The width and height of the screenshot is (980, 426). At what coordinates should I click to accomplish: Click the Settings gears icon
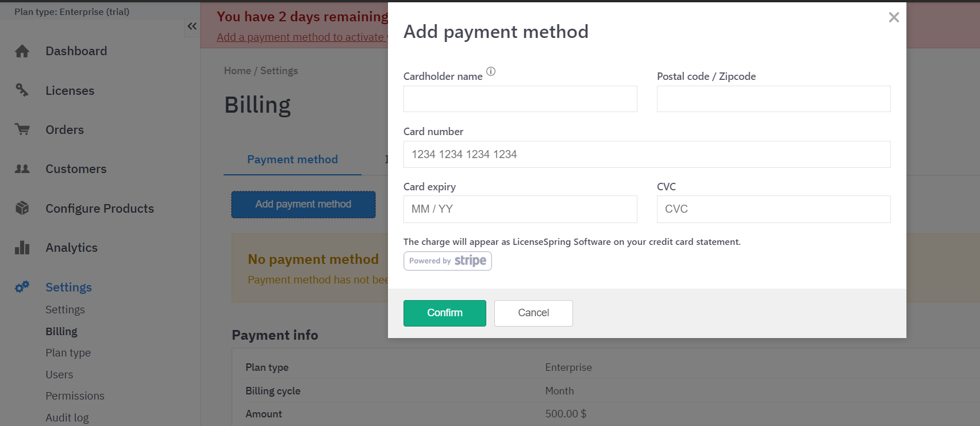[22, 287]
